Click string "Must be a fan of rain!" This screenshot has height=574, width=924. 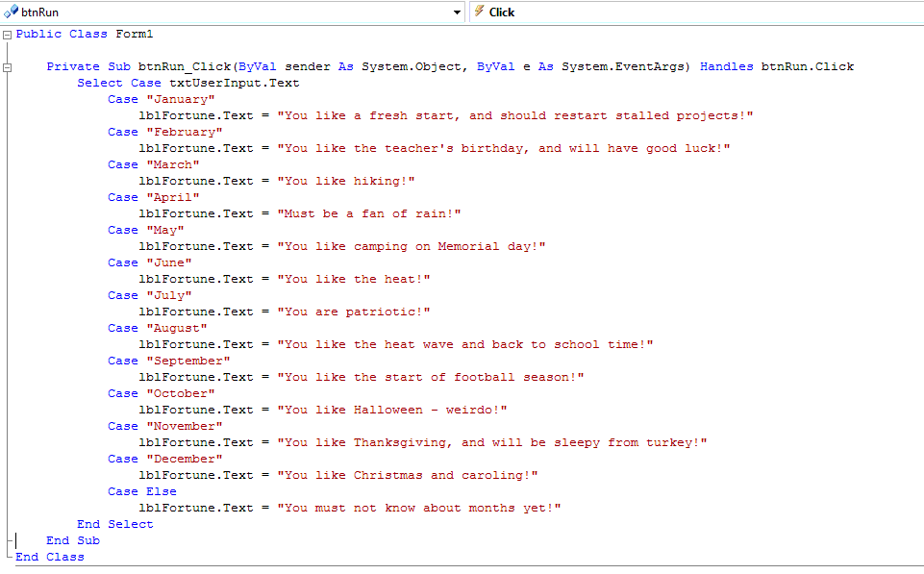click(x=369, y=213)
